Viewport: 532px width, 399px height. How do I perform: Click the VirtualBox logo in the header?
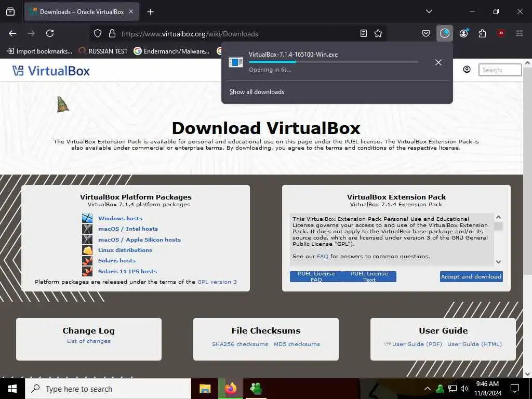(51, 71)
